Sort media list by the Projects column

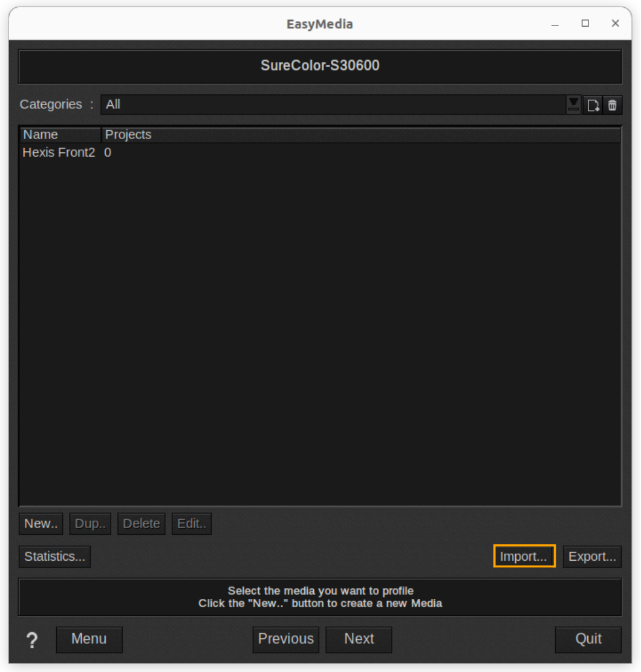tap(128, 134)
